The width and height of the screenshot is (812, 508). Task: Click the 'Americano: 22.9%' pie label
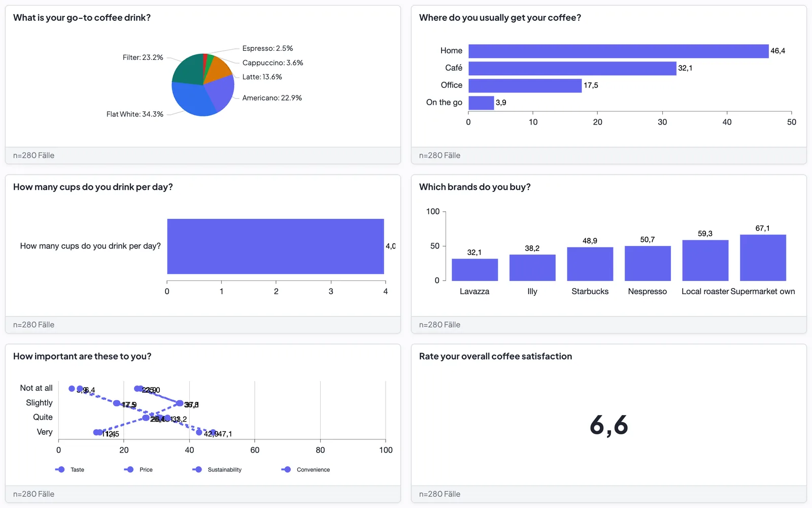(x=272, y=98)
